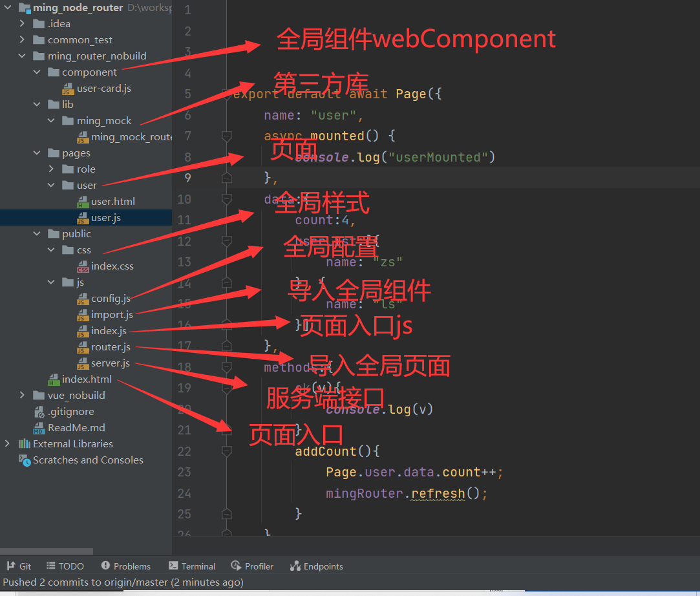
Task: Collapse the user folder chevron
Action: (x=51, y=185)
